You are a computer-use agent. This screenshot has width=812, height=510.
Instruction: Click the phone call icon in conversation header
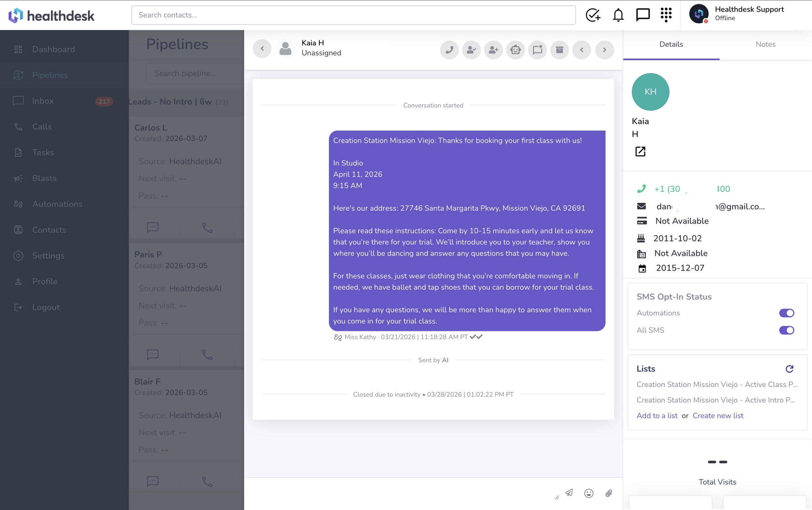coord(449,50)
